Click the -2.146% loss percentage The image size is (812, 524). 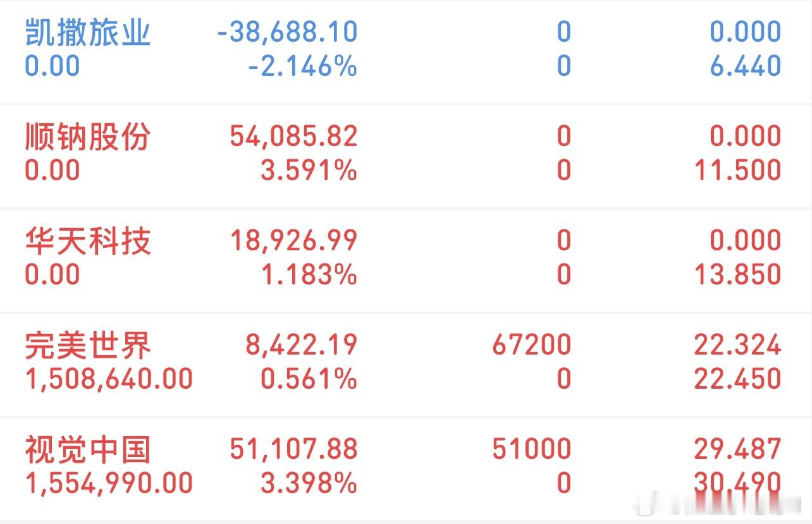302,66
